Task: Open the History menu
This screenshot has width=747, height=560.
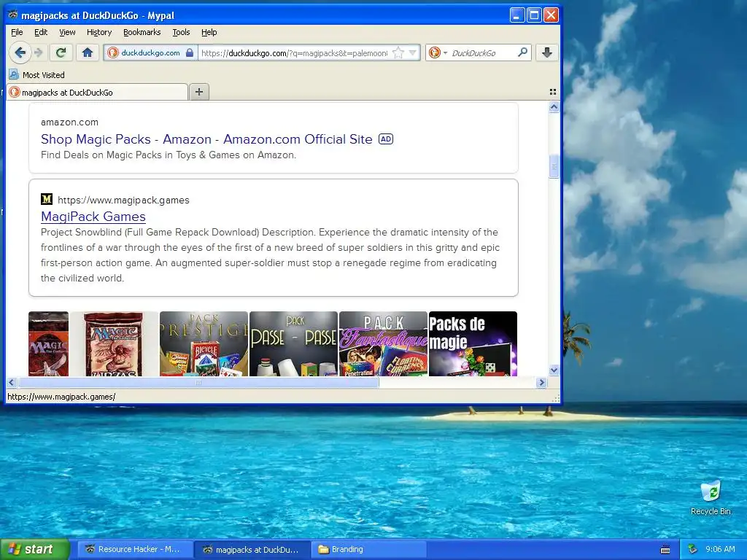Action: (x=99, y=32)
